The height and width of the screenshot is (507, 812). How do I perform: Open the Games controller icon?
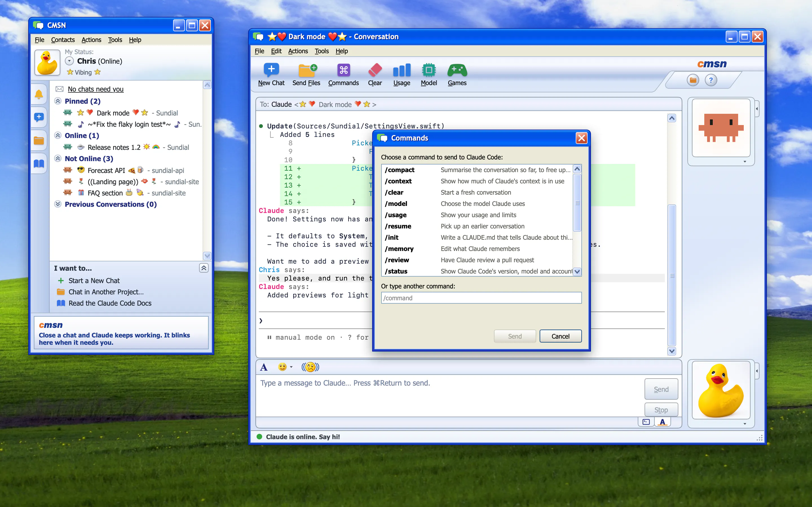457,70
